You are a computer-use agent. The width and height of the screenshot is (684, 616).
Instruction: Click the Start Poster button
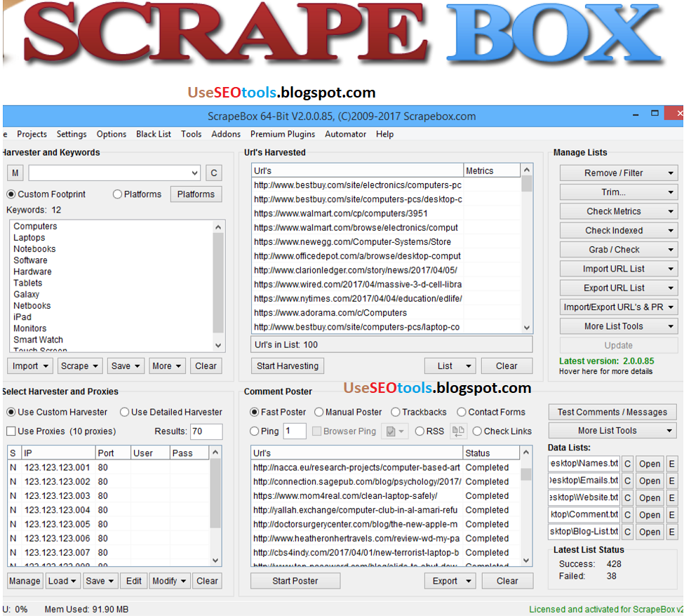tap(295, 581)
